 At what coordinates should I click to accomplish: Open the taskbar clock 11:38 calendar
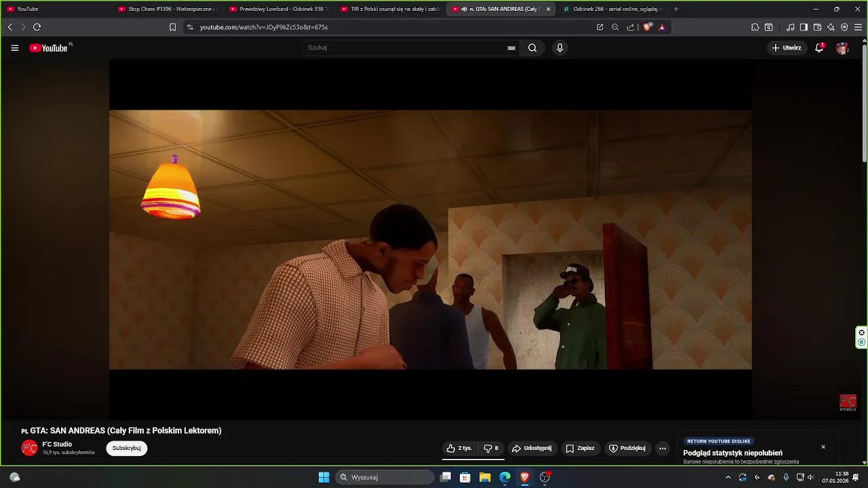tap(835, 477)
